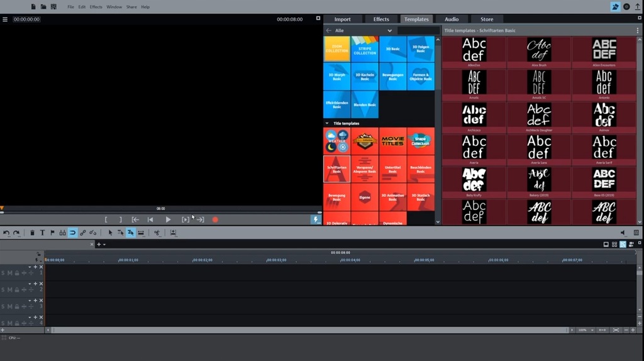Expand track 2 dropdown arrow
This screenshot has width=644, height=361.
click(30, 284)
